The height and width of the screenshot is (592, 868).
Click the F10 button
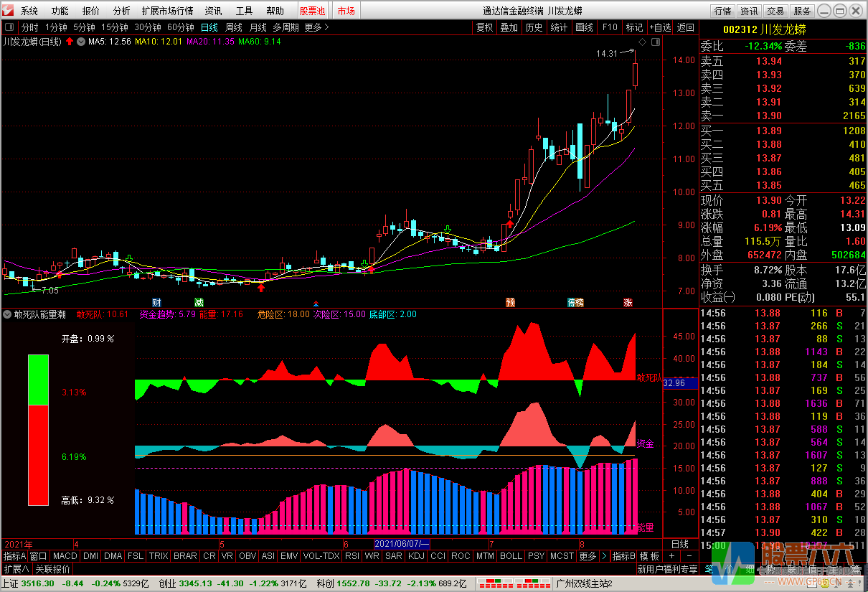(610, 28)
